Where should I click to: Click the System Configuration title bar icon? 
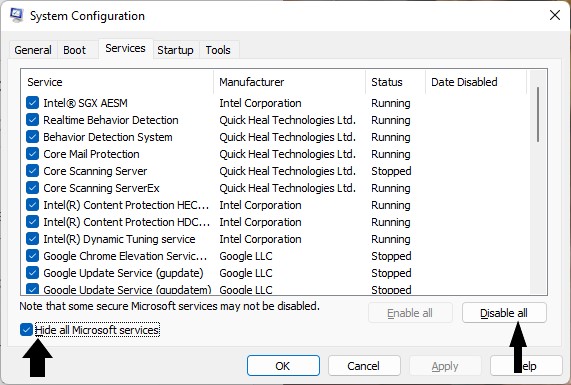[x=16, y=15]
